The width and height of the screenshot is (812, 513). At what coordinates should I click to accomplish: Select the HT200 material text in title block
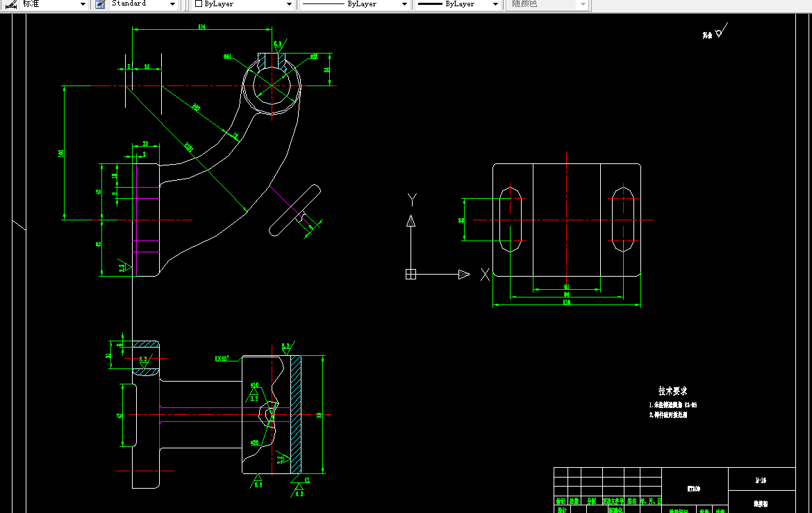click(694, 489)
